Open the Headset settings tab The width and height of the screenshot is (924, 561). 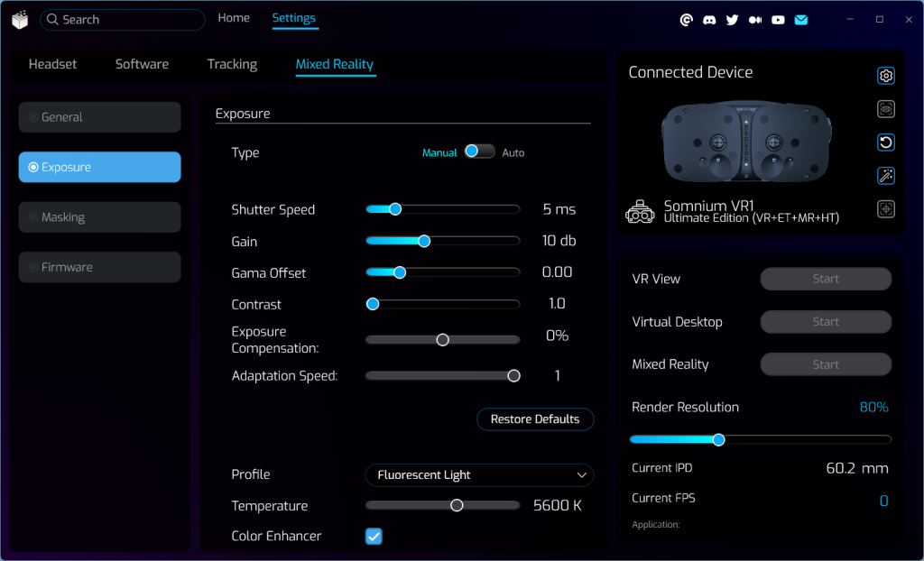(x=52, y=64)
